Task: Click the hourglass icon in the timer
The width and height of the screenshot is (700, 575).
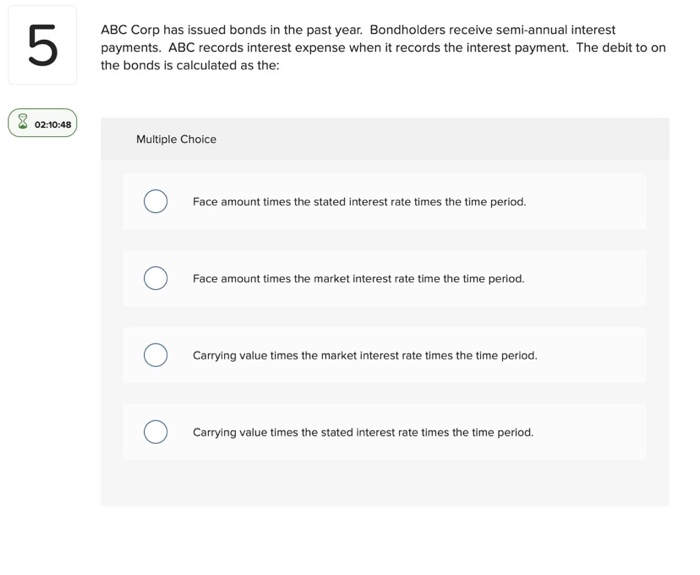Action: point(23,124)
